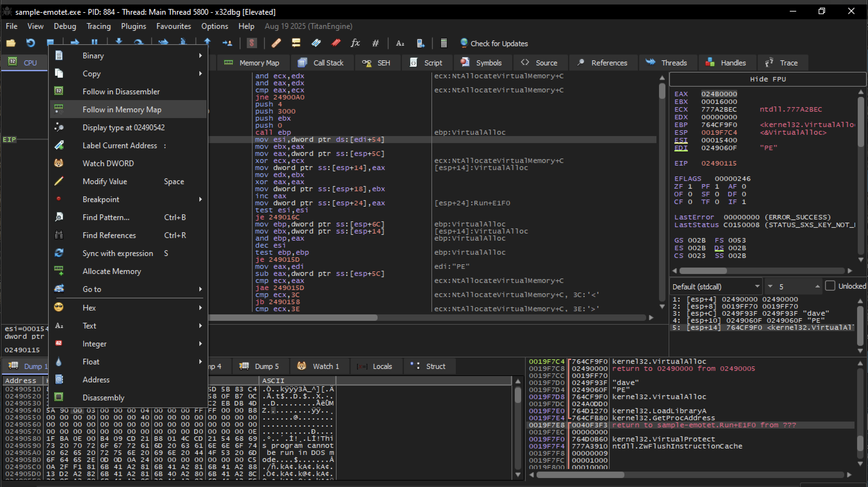
Task: Decrease argument count with down arrow
Action: pyautogui.click(x=770, y=287)
